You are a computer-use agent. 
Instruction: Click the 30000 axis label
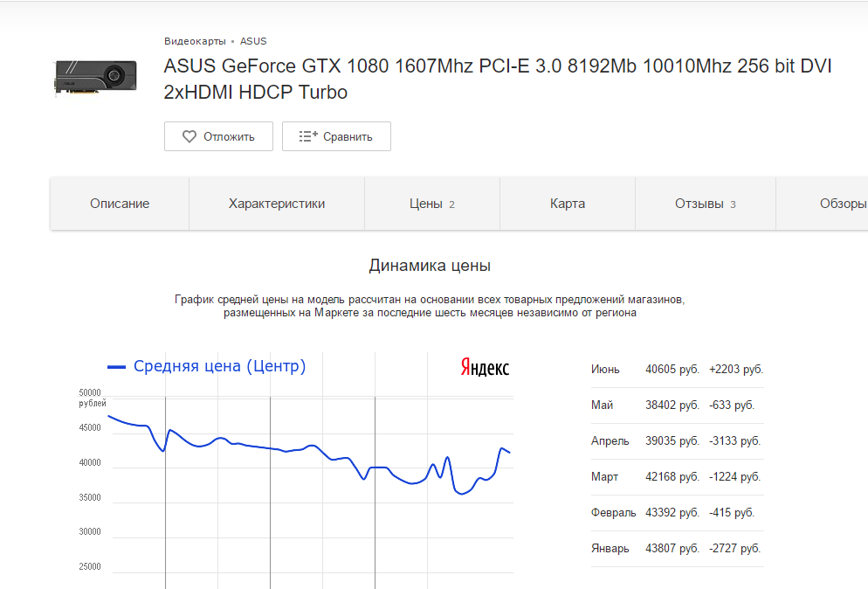coord(90,532)
